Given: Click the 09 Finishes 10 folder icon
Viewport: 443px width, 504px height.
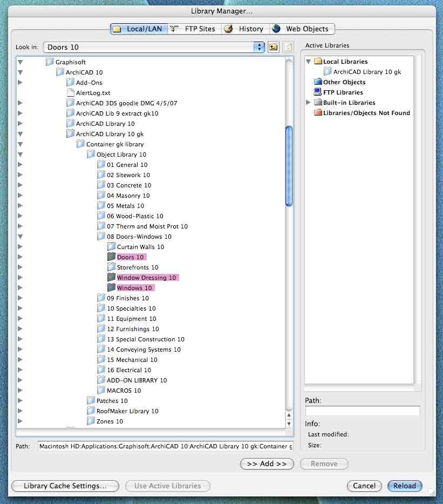Looking at the screenshot, I should click(101, 298).
